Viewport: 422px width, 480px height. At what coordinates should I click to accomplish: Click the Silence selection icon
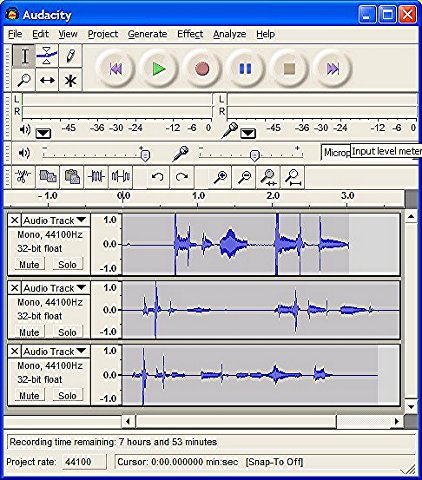click(120, 176)
